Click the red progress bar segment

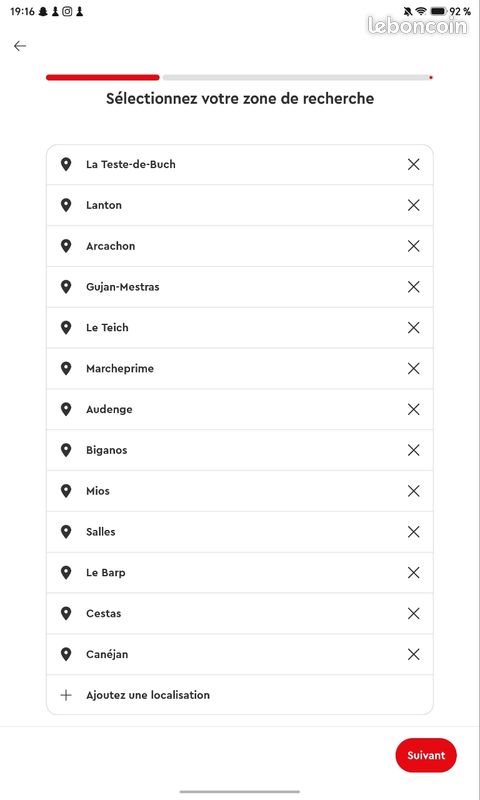coord(103,78)
